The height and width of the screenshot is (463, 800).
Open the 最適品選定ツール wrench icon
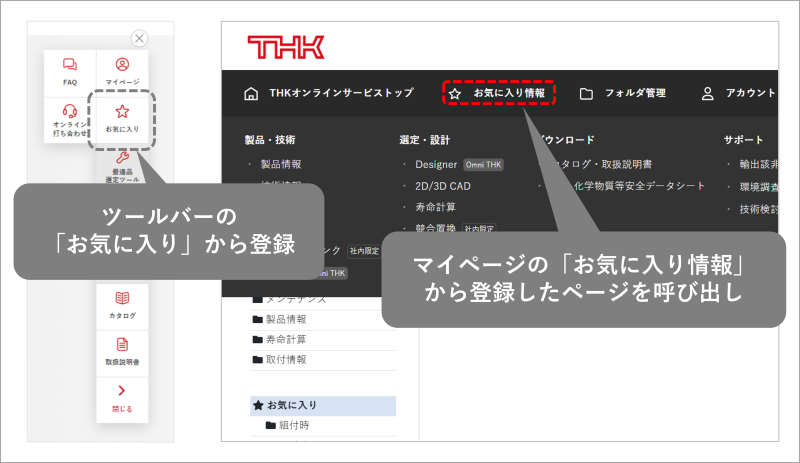122,166
